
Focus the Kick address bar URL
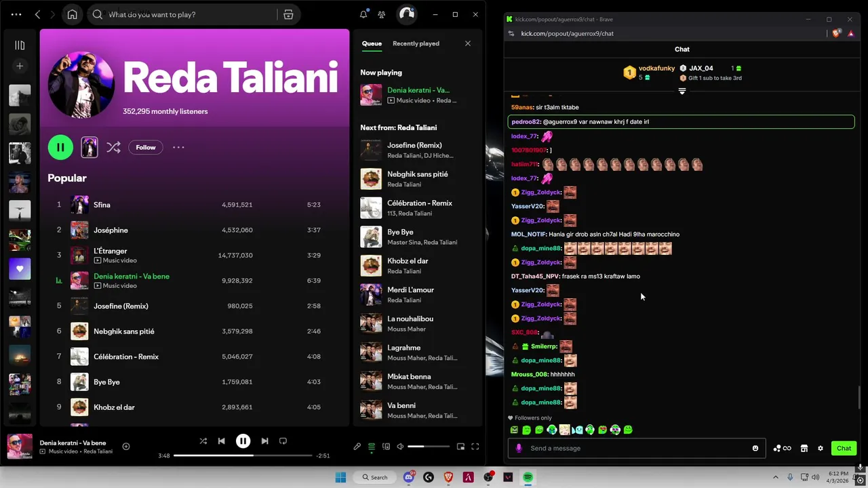[x=567, y=33]
